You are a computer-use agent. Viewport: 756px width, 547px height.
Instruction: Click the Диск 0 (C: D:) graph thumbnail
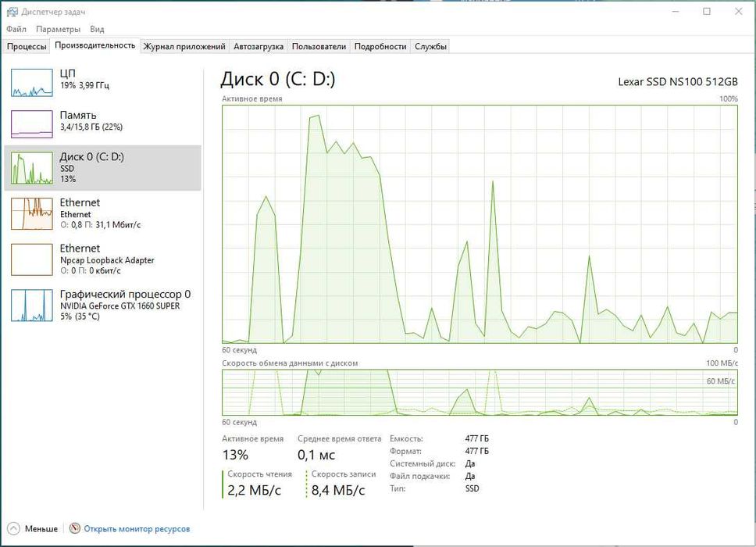click(x=31, y=169)
